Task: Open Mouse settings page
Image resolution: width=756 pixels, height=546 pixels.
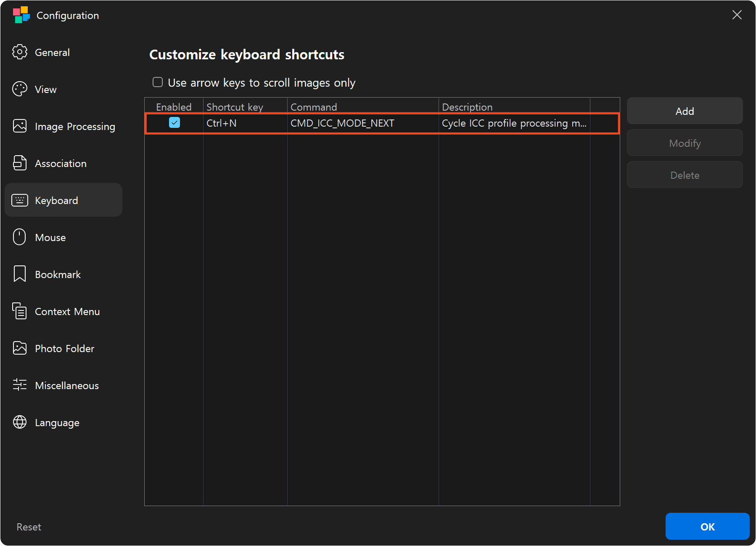Action: pyautogui.click(x=63, y=237)
